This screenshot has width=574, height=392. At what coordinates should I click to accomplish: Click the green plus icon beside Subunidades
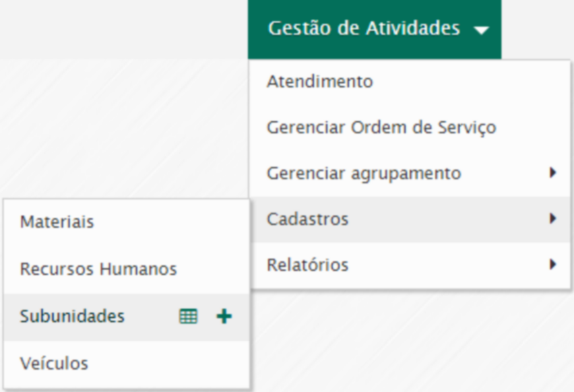225,317
